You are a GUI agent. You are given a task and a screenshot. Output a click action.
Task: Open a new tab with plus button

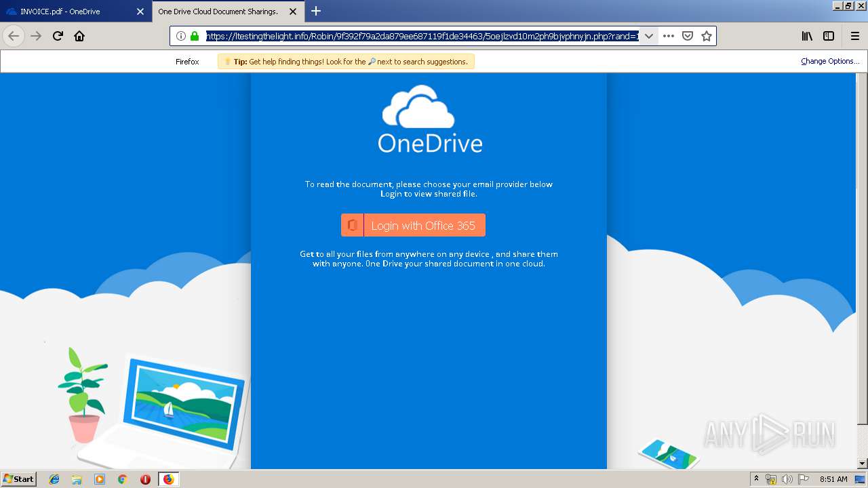pyautogui.click(x=316, y=11)
